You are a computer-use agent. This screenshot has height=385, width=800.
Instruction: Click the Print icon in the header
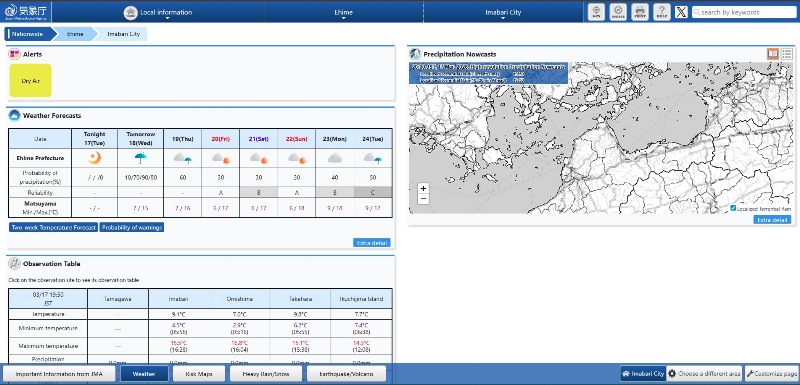640,12
